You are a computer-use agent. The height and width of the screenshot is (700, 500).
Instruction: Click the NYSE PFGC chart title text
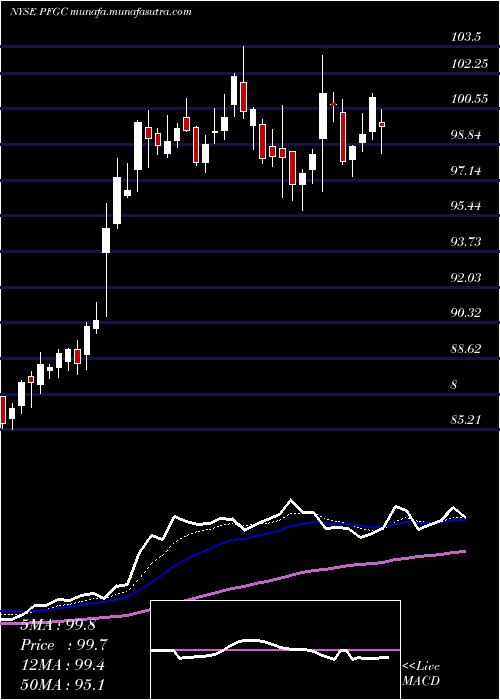[x=100, y=12]
